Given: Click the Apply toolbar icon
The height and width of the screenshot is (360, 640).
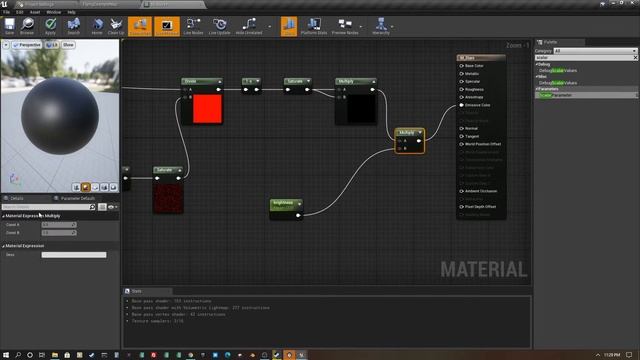Looking at the screenshot, I should [x=50, y=26].
